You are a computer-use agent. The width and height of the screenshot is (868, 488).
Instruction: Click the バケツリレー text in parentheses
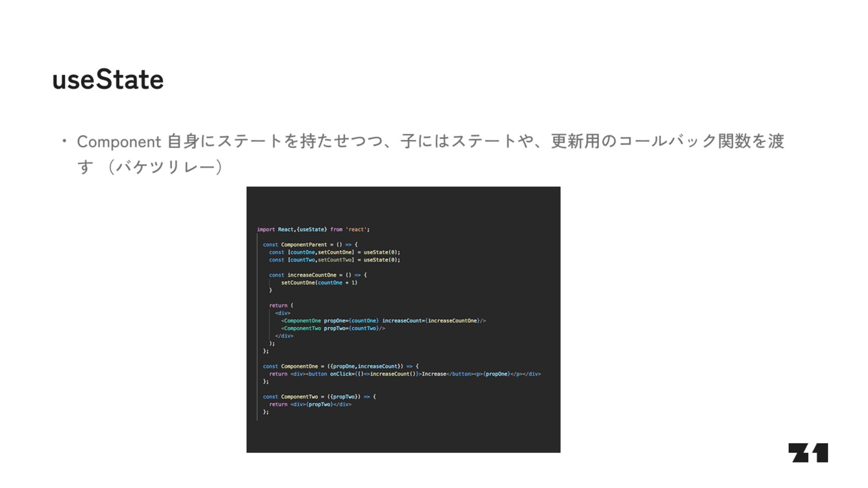pos(165,167)
